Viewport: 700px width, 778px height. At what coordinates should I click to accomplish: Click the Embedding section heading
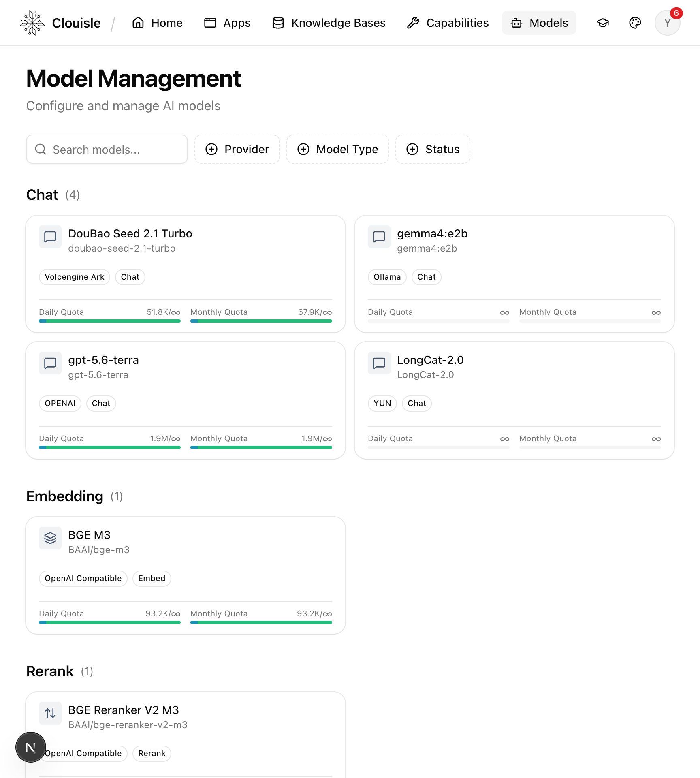pos(65,496)
